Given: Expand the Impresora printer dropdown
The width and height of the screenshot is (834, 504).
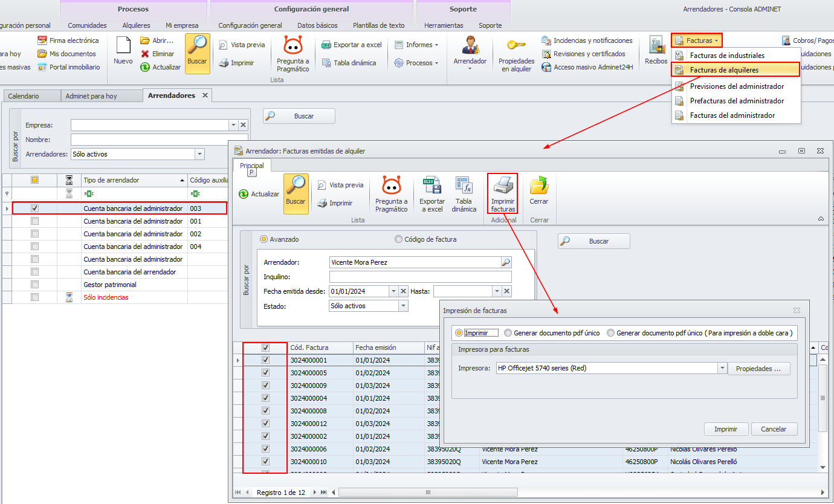Looking at the screenshot, I should pyautogui.click(x=722, y=368).
